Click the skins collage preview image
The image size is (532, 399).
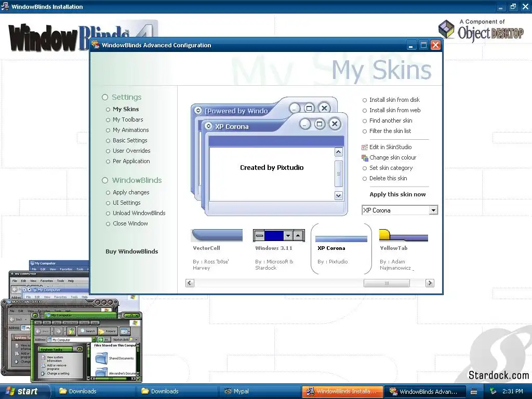point(71,321)
